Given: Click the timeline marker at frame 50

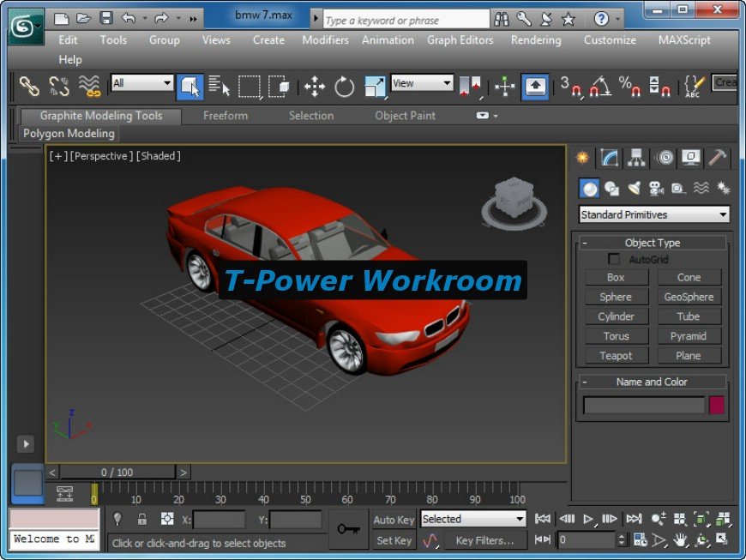Looking at the screenshot, I should coord(305,499).
